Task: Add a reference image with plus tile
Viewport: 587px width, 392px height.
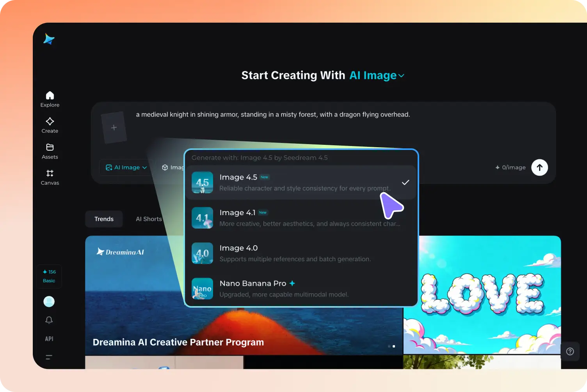Action: 114,128
